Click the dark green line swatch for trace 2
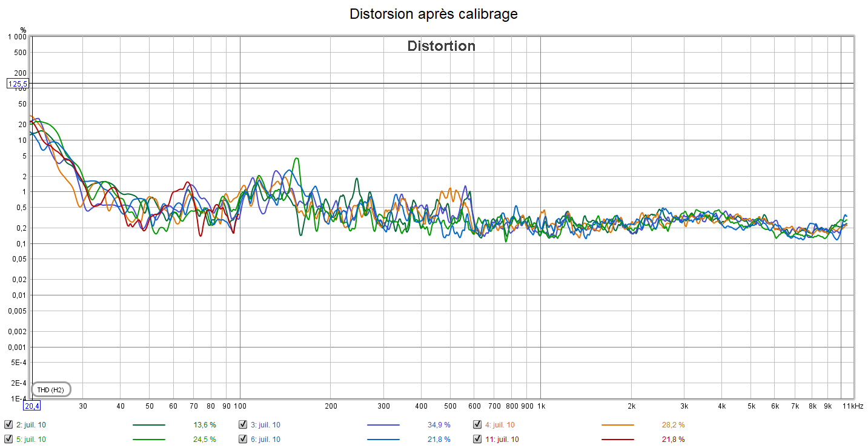This screenshot has height=448, width=868. [x=148, y=425]
